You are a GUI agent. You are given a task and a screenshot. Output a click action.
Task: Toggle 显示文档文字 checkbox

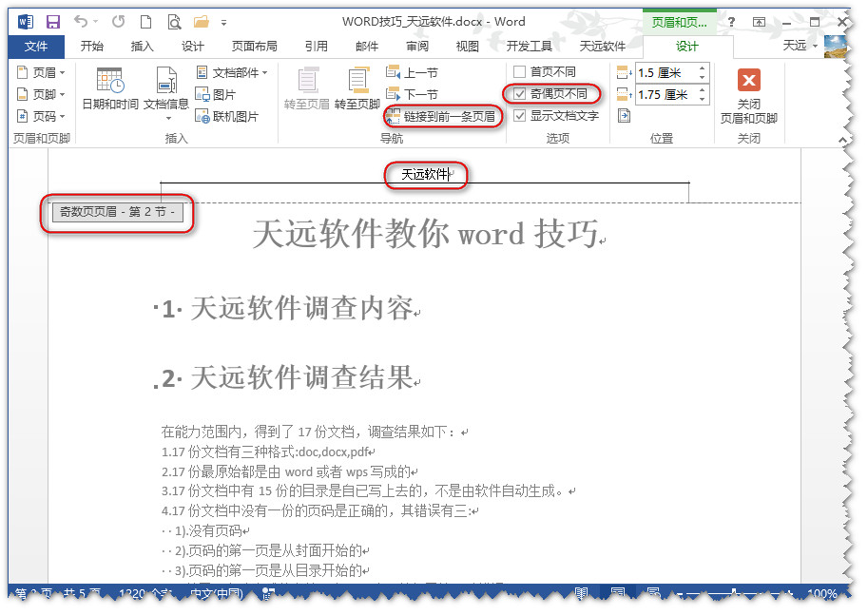pos(519,116)
